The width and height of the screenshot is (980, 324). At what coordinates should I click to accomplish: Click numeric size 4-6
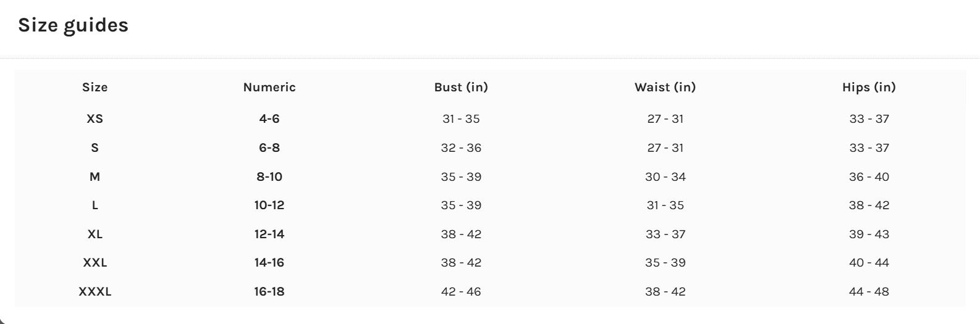(269, 118)
